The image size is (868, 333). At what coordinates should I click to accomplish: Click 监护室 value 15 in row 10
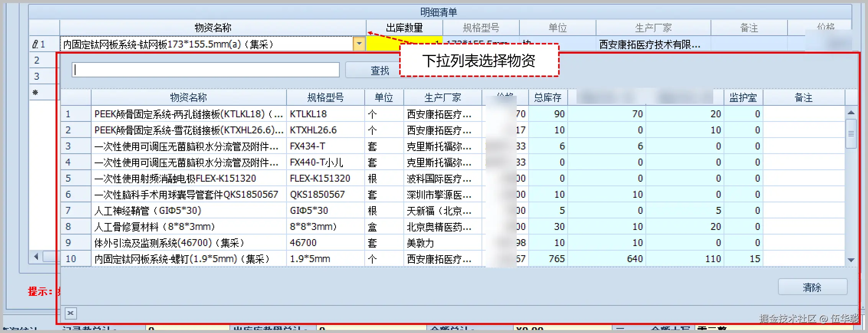(x=743, y=259)
